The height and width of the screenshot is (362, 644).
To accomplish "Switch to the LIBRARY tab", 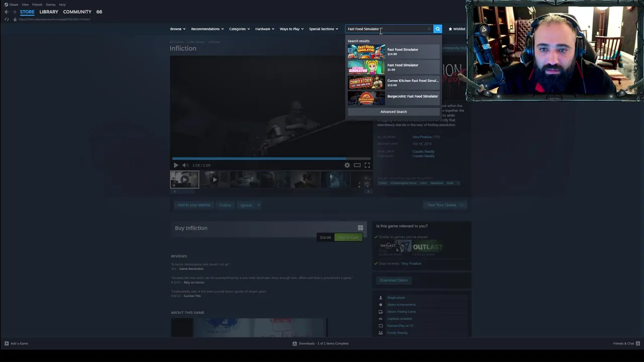I will click(x=49, y=12).
